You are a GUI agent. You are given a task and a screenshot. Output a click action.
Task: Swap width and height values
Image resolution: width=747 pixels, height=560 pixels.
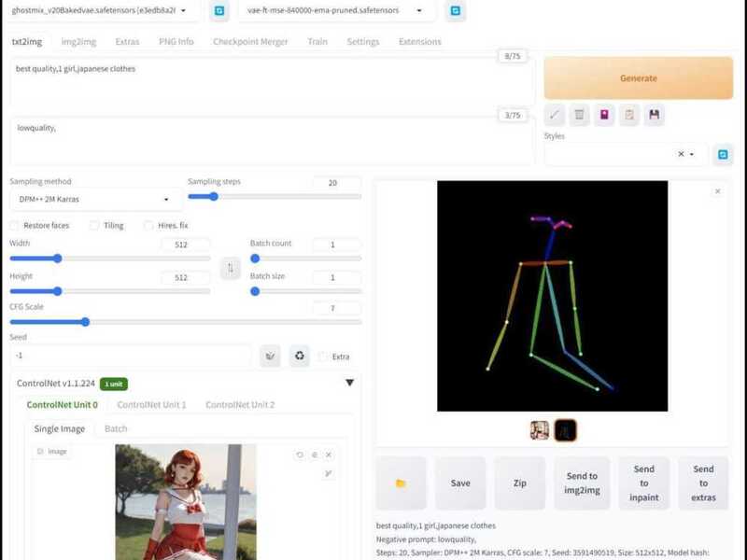231,269
